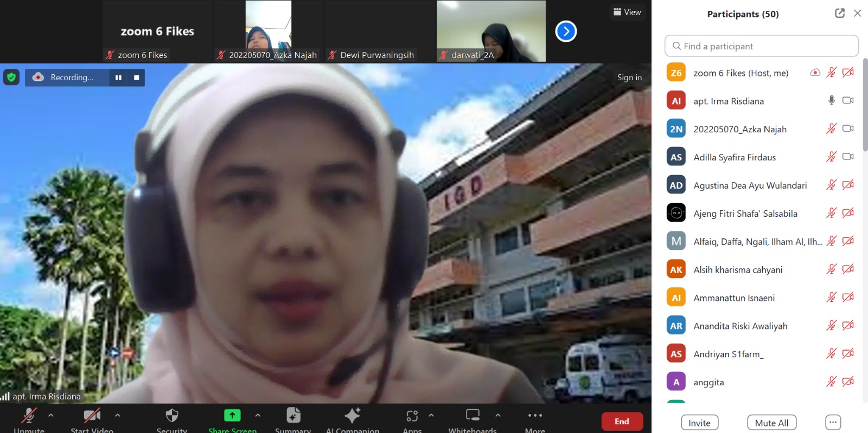Open the Apps icon in toolbar
The height and width of the screenshot is (433, 868).
412,416
